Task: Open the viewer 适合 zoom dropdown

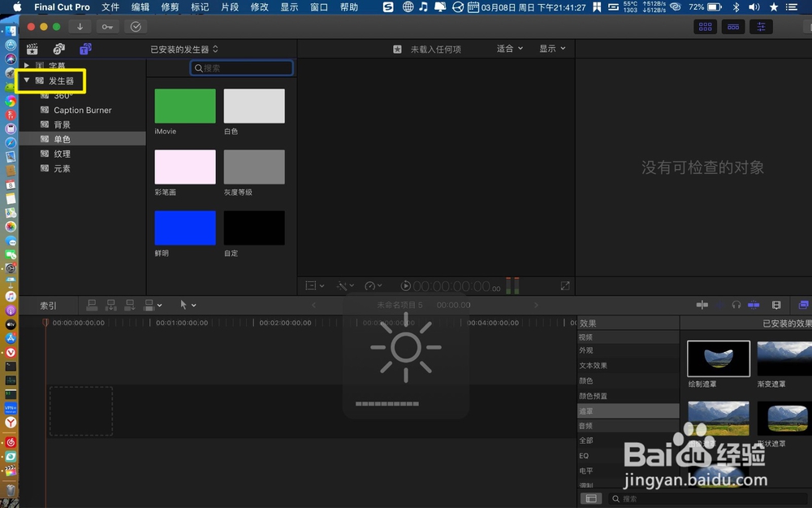Action: (510, 49)
